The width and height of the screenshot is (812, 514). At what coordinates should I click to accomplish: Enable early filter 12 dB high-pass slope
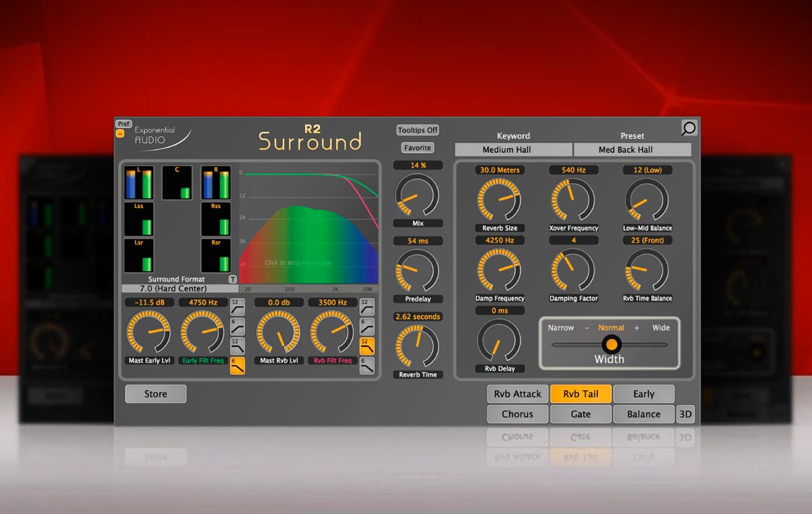coord(238,307)
